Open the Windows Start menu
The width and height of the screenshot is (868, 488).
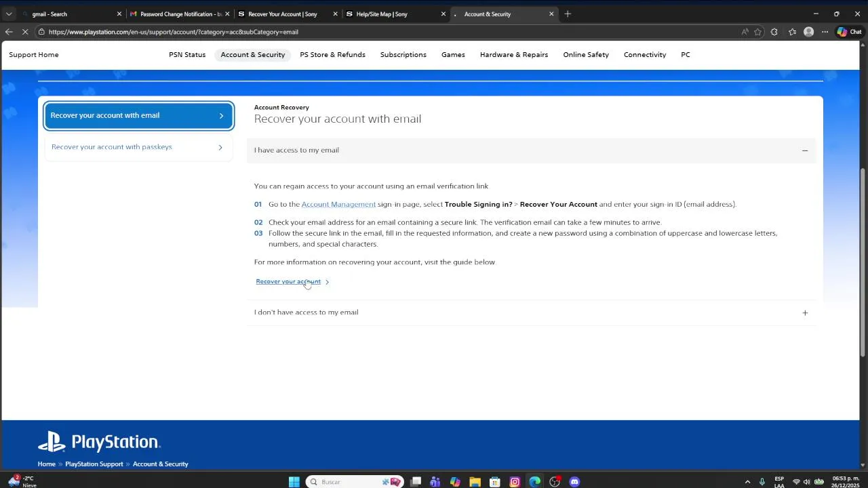click(x=294, y=482)
